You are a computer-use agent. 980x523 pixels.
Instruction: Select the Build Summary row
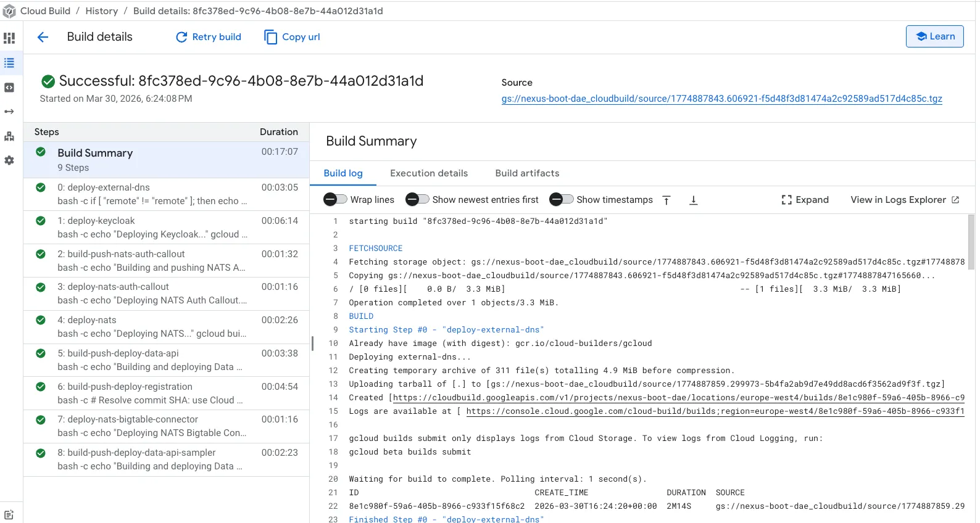166,160
